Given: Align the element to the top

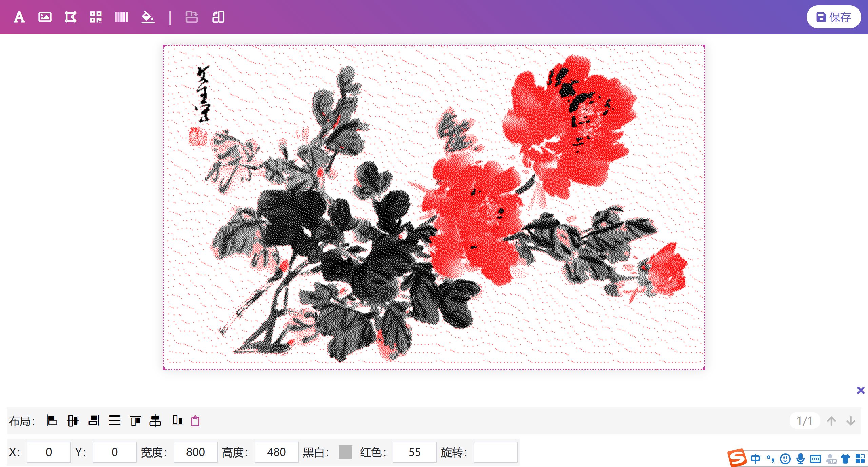Looking at the screenshot, I should [x=136, y=421].
